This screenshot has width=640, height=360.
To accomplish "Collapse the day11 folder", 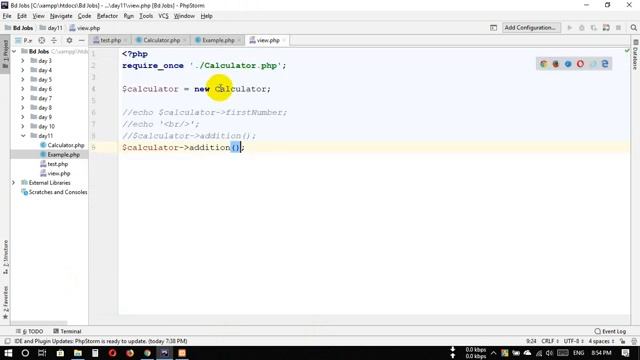I will 23,136.
